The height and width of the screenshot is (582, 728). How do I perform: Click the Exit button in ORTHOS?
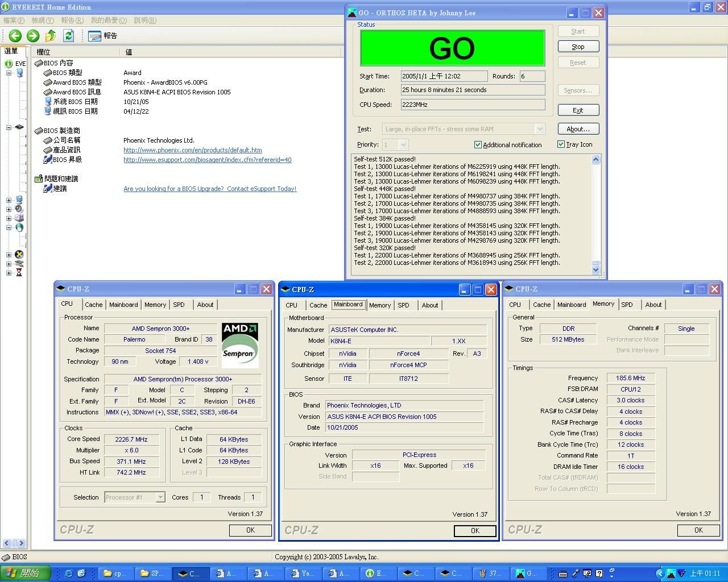(x=578, y=110)
